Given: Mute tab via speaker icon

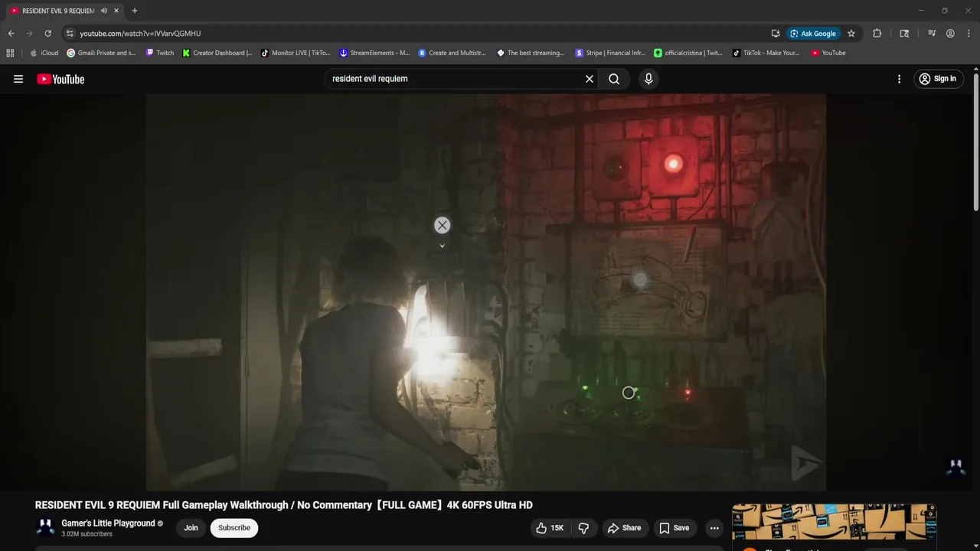Looking at the screenshot, I should tap(103, 11).
